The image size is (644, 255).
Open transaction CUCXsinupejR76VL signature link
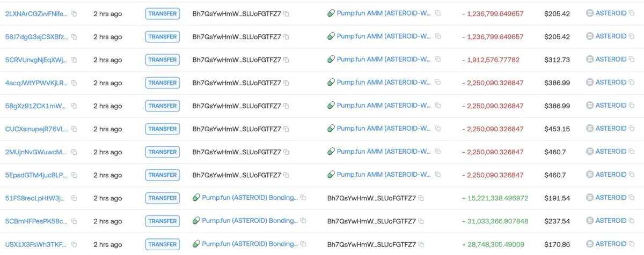click(36, 129)
